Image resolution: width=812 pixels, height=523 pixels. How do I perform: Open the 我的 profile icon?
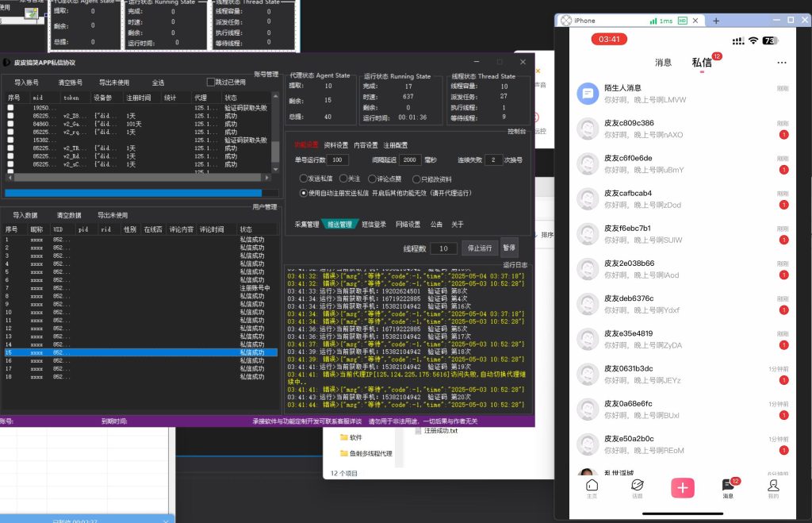tap(773, 486)
